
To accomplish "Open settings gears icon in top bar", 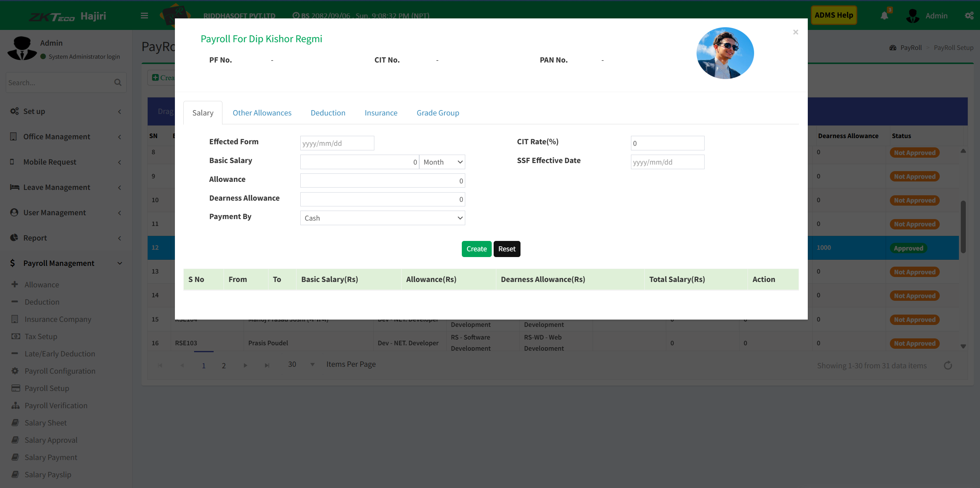I will pyautogui.click(x=969, y=16).
